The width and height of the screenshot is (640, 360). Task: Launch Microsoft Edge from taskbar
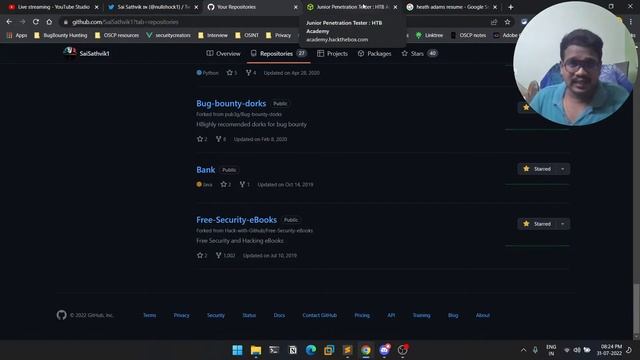(311, 350)
